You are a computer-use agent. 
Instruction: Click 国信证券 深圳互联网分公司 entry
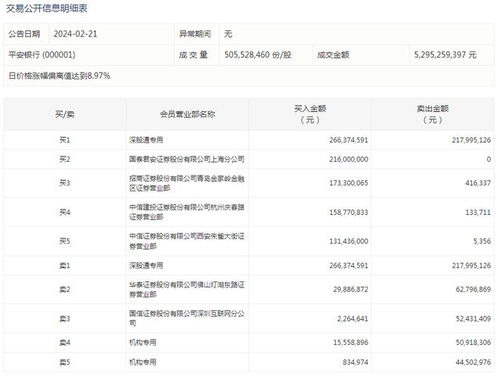click(187, 318)
